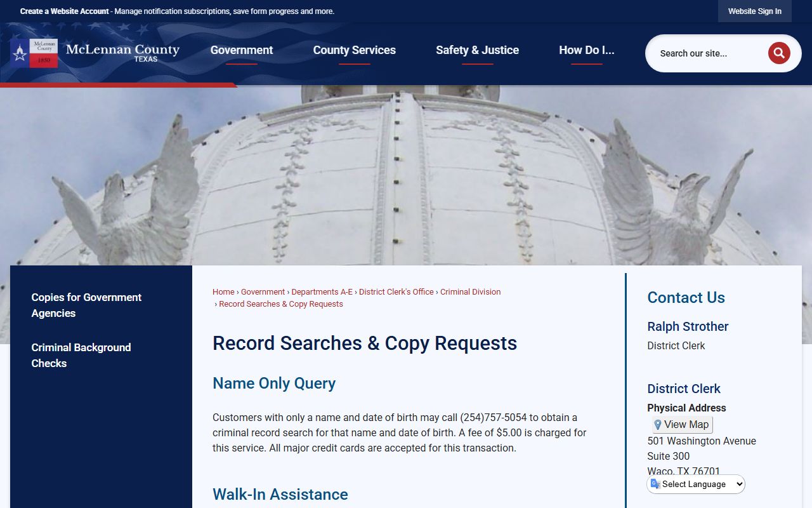Click the Departments A-E breadcrumb
Viewport: 812px width, 508px height.
click(x=322, y=292)
